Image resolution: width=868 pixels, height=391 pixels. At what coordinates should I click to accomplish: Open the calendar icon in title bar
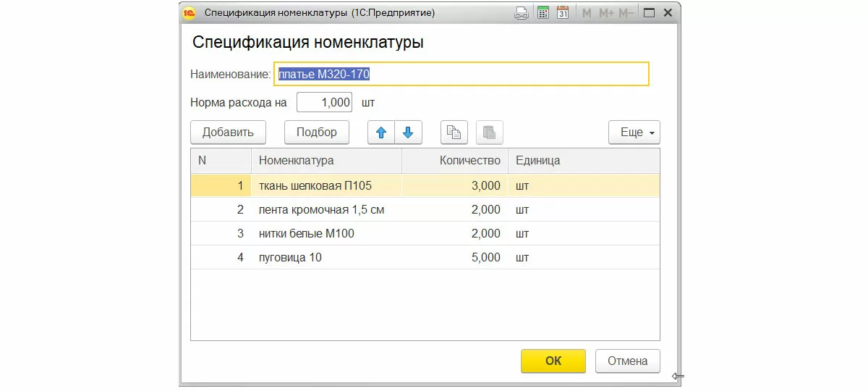tap(563, 13)
